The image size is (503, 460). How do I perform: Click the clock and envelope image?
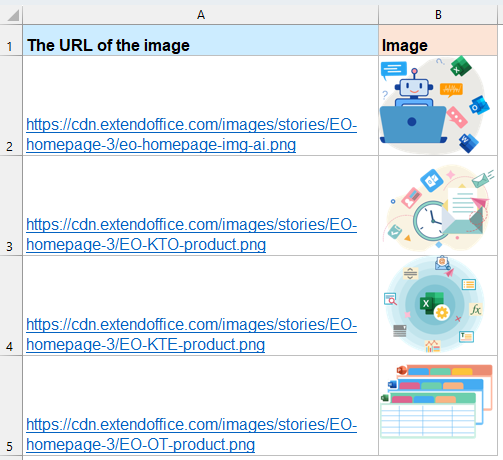pyautogui.click(x=440, y=208)
